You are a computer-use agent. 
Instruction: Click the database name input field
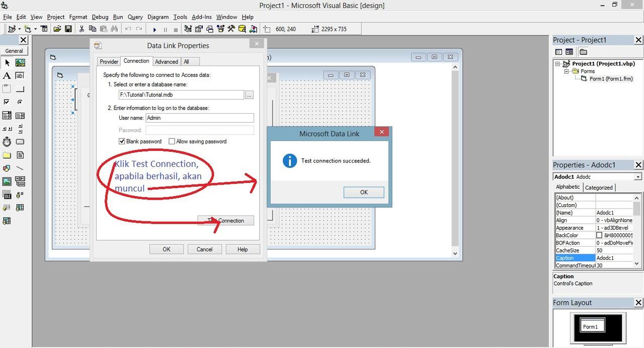pos(182,95)
